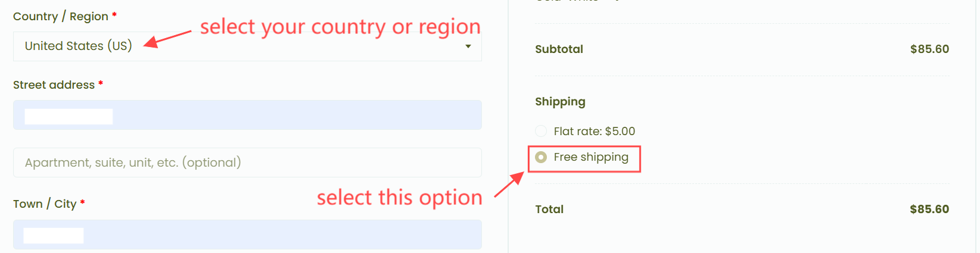Click the red arrow pointing at Free shipping
This screenshot has width=980, height=253.
coord(509,185)
